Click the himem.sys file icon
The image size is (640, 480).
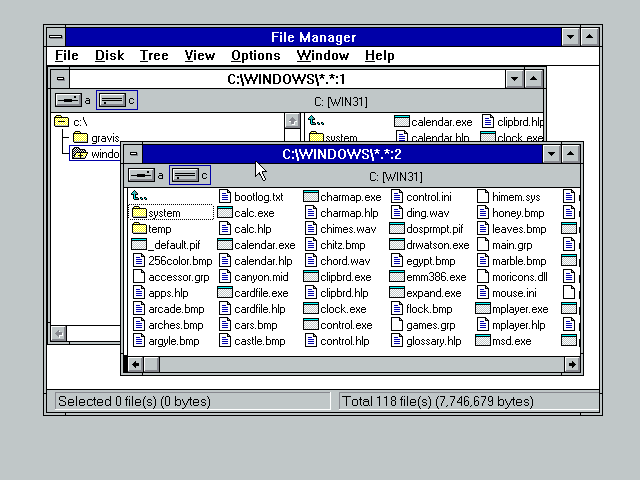tap(483, 197)
